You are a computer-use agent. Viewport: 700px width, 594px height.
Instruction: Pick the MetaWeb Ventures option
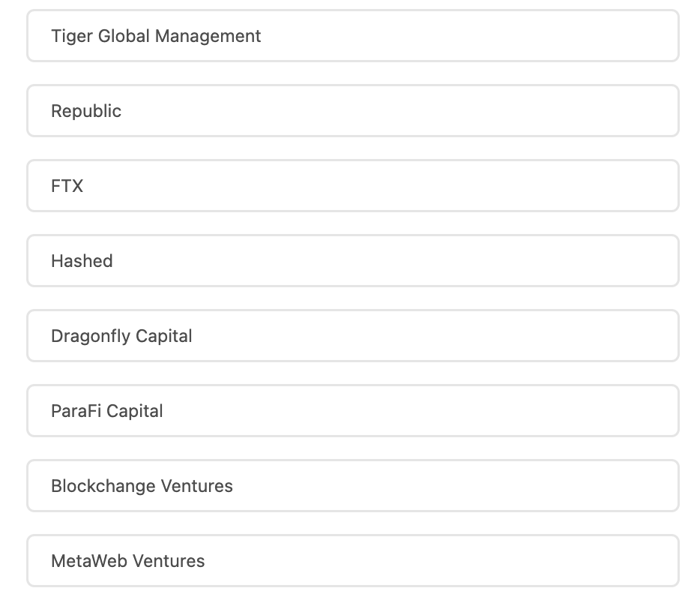coord(352,561)
